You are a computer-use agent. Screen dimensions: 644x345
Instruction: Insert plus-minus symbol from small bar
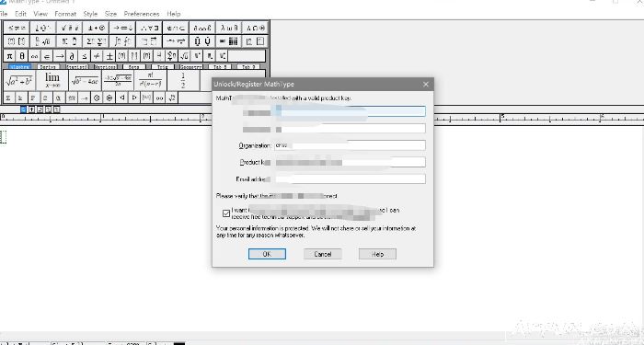tap(109, 55)
